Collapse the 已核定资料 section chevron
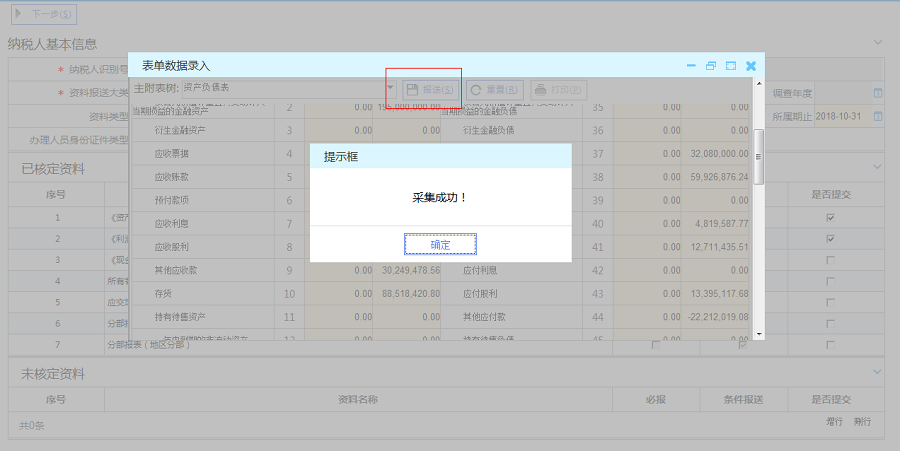This screenshot has width=900, height=451. click(878, 167)
